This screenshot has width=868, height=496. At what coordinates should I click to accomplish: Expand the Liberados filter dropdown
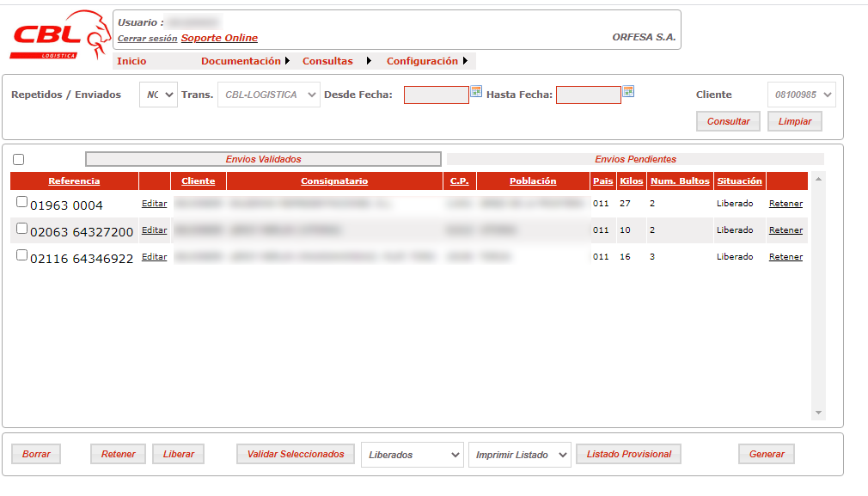[412, 455]
